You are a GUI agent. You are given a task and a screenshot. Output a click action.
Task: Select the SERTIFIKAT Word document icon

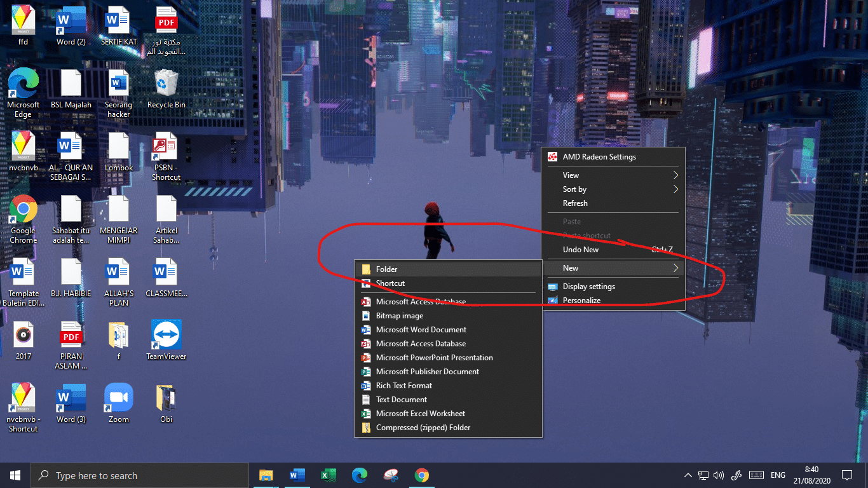pos(119,26)
